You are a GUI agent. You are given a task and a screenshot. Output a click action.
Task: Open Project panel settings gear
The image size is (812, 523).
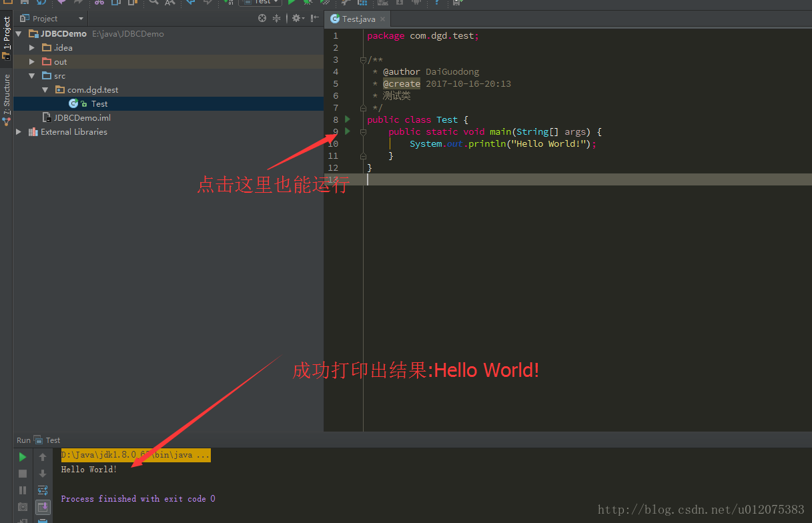297,19
